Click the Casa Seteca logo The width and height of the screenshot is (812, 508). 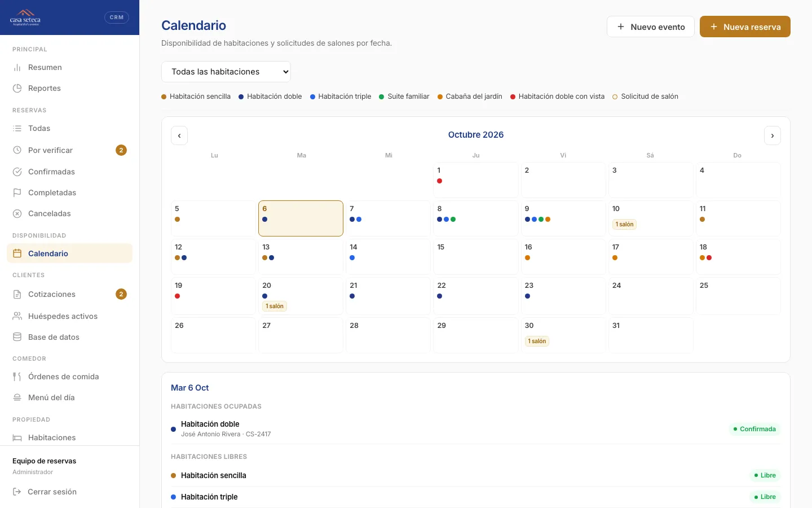[x=25, y=17]
